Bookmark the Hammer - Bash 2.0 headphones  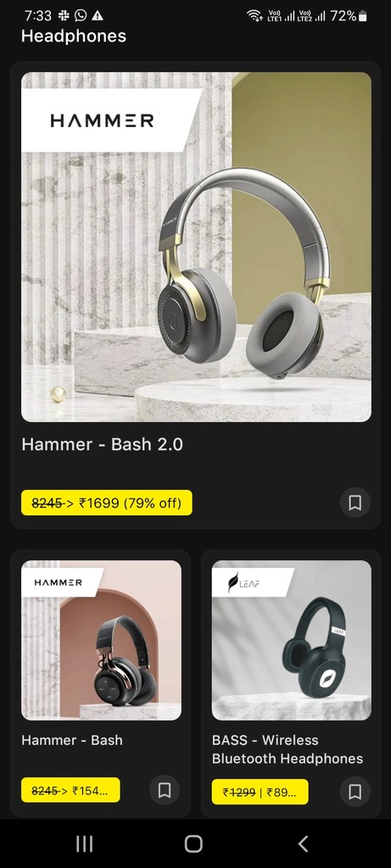(x=355, y=503)
